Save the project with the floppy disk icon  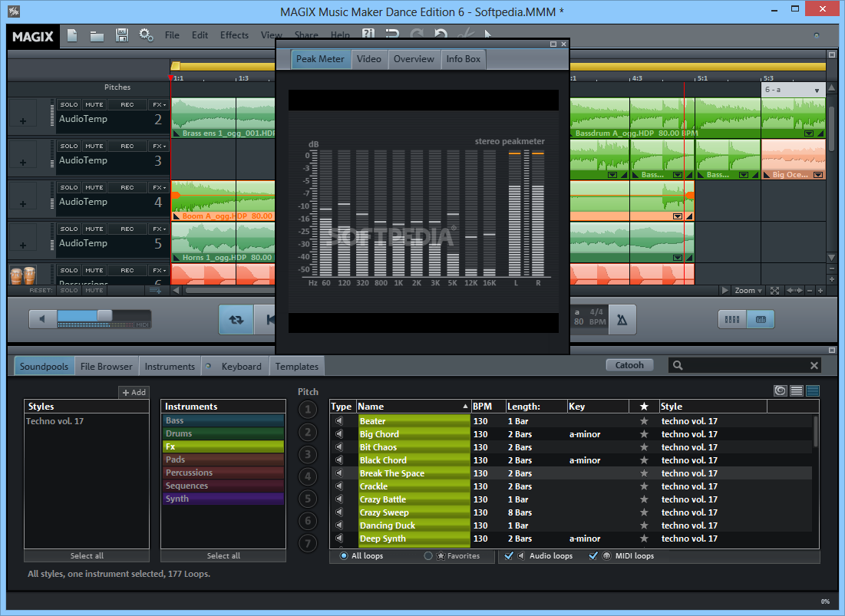(x=122, y=35)
